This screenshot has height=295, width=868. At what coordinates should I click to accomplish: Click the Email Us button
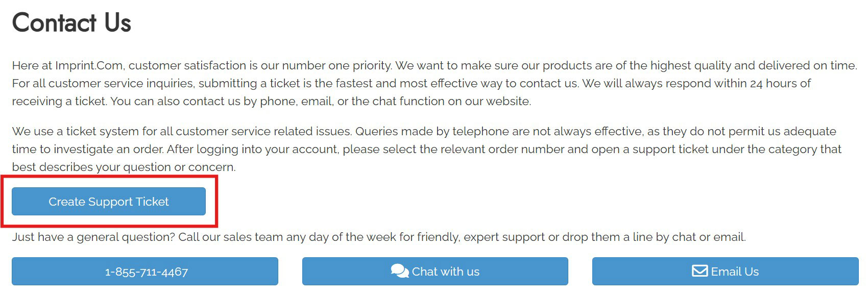pyautogui.click(x=725, y=272)
